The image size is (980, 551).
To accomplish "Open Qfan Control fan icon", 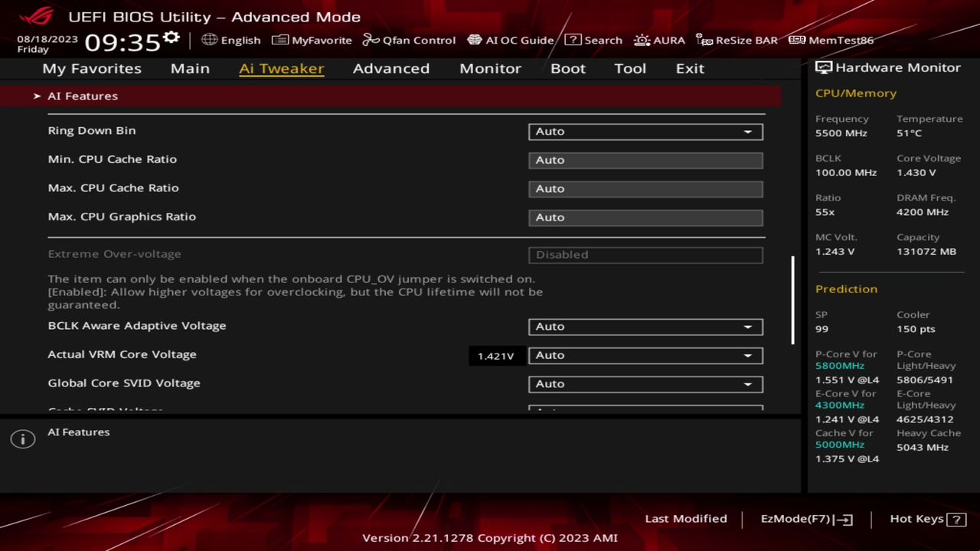I will click(x=371, y=40).
